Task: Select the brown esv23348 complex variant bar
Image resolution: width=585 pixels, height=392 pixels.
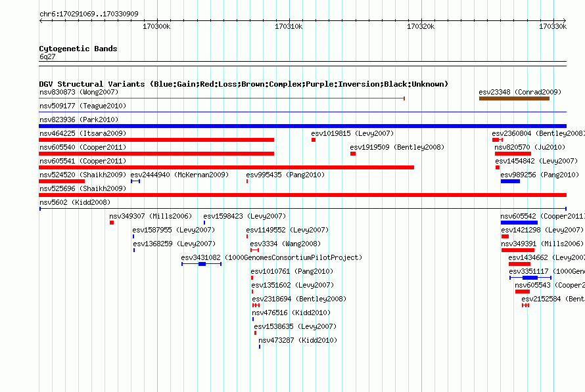Action: coord(514,98)
